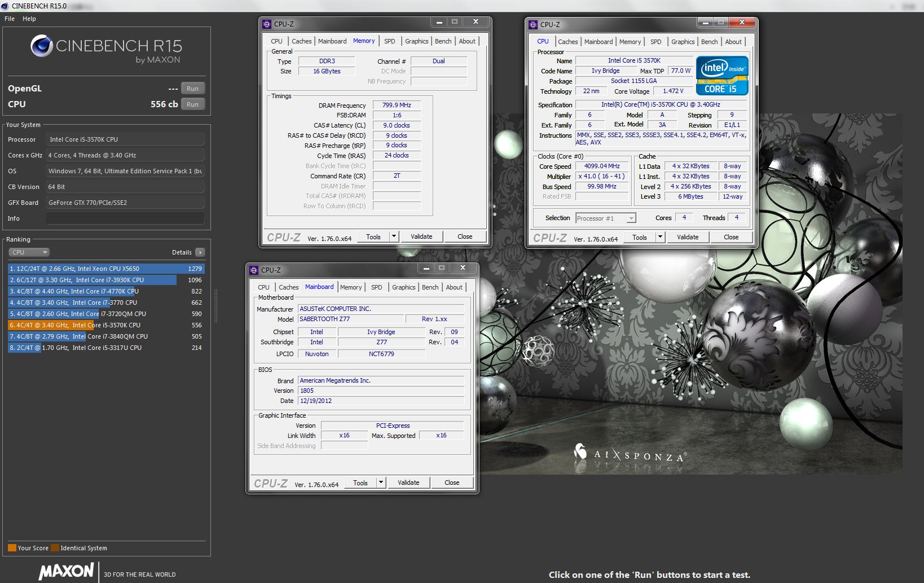Click CPU-Z app icon in Mainboard window title
Viewport: 924px width, 583px height.
coord(254,270)
